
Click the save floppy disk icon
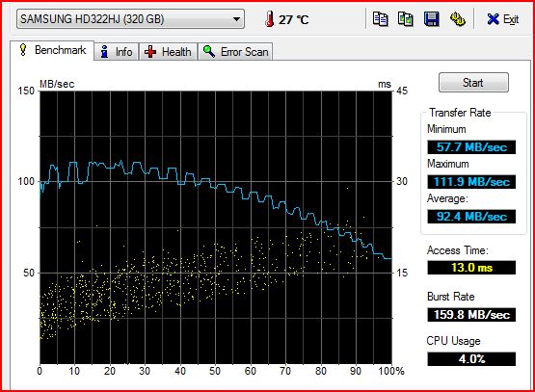pyautogui.click(x=431, y=18)
